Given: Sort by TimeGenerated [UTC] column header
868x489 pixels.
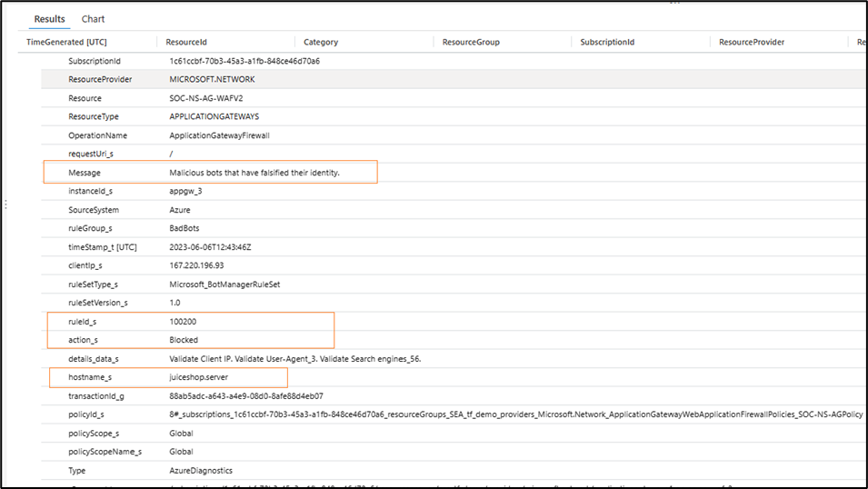Looking at the screenshot, I should click(66, 42).
